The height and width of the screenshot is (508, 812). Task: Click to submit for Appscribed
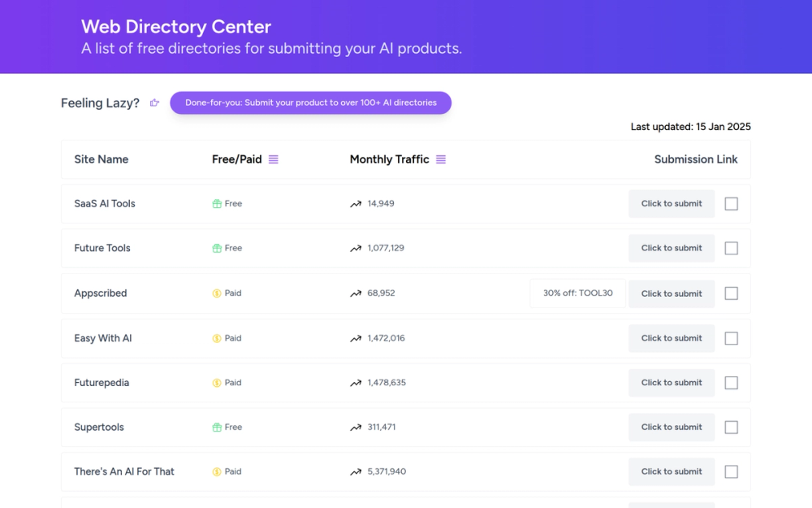tap(672, 293)
